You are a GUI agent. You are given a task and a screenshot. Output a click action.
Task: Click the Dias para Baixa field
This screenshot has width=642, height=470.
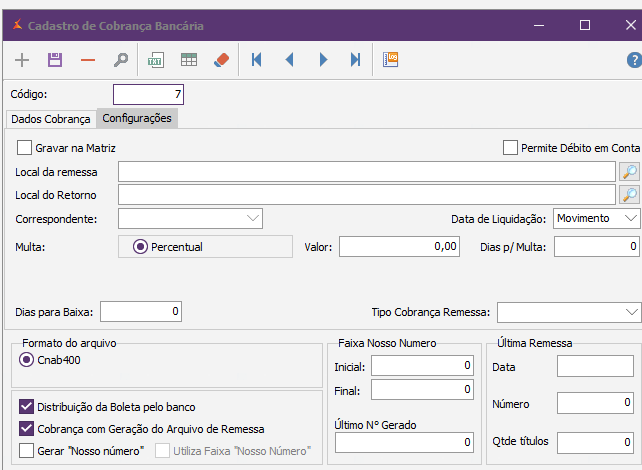click(141, 312)
